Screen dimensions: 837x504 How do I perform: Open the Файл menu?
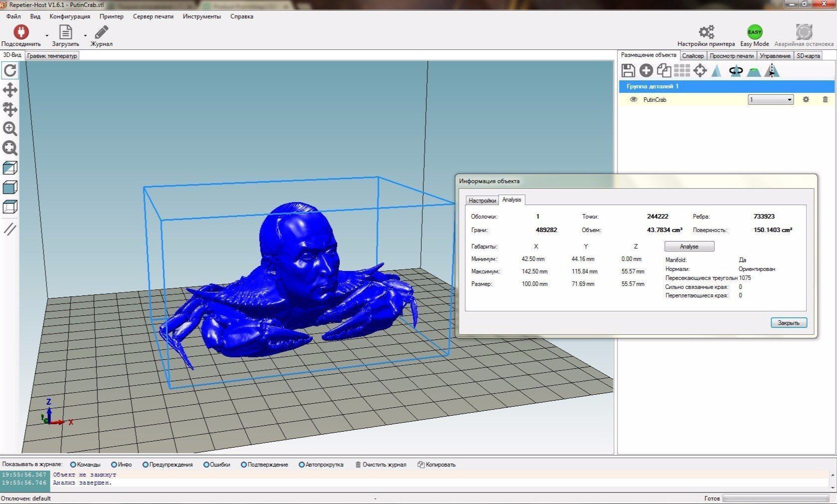point(13,16)
